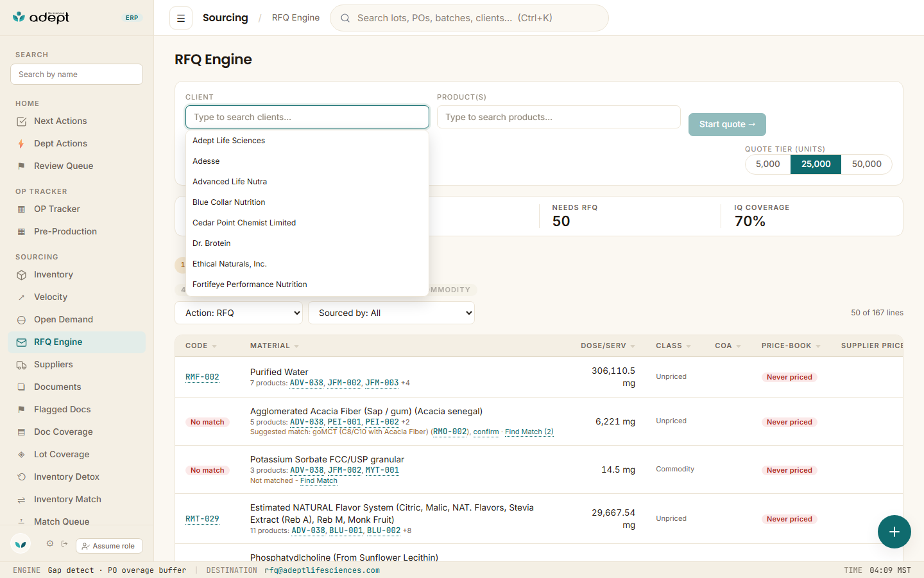Viewport: 924px width, 578px height.
Task: Click the Documents sidebar icon
Action: coord(21,387)
